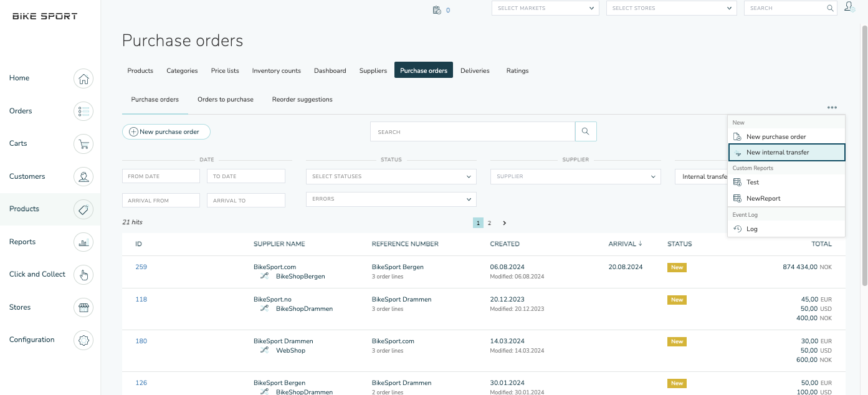Open the Select Stores dropdown
Image resolution: width=868 pixels, height=395 pixels.
coord(672,8)
